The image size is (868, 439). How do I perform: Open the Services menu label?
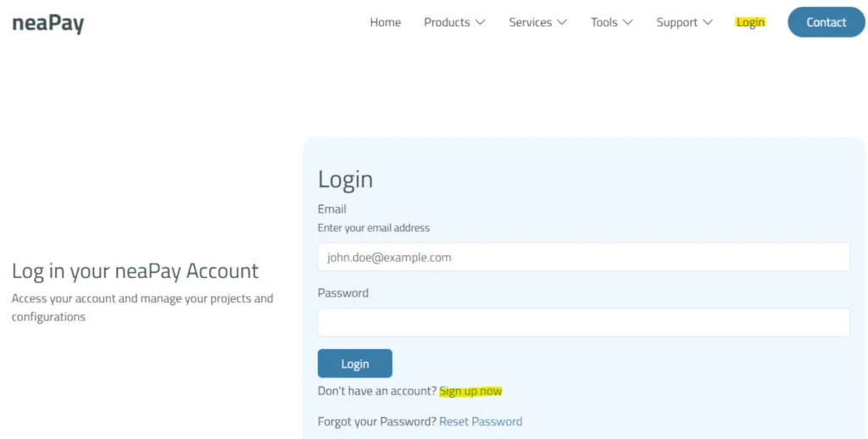pyautogui.click(x=530, y=22)
